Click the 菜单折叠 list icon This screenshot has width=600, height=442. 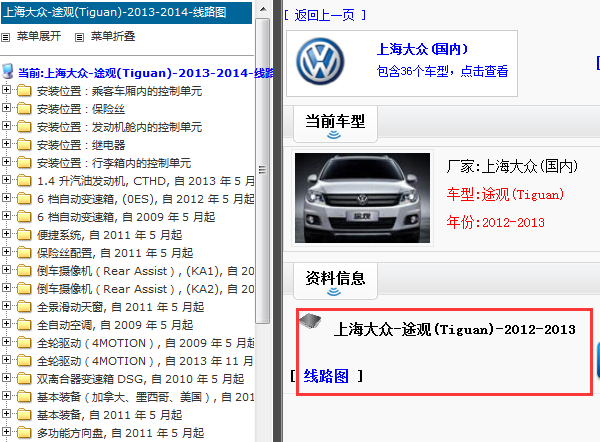pyautogui.click(x=79, y=38)
